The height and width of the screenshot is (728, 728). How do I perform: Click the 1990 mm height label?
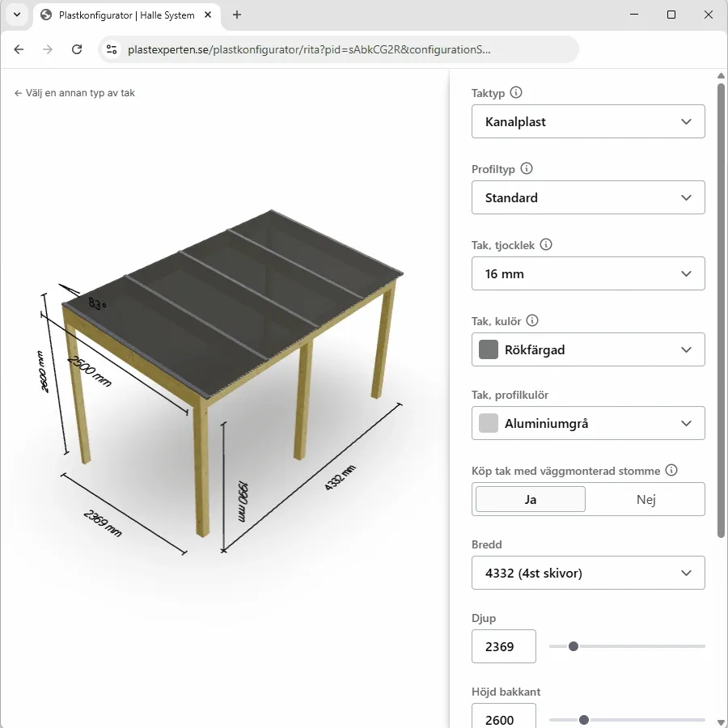tap(243, 502)
